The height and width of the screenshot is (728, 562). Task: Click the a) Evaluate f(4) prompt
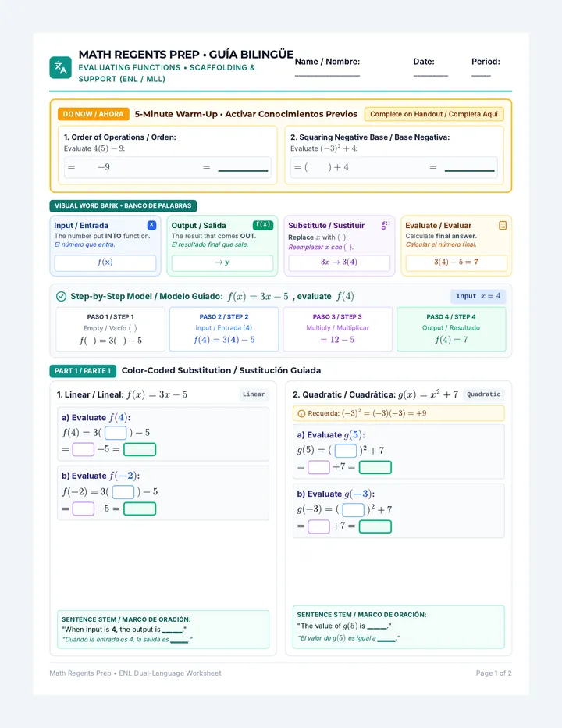coord(96,417)
